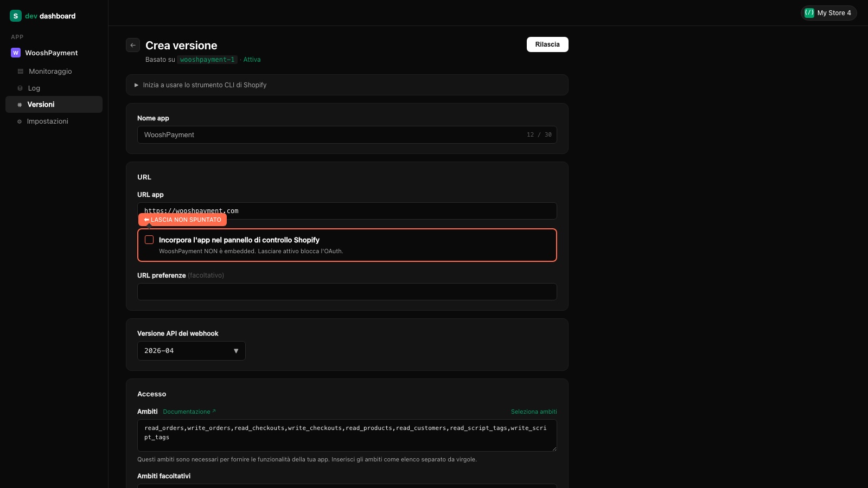Screen dimensions: 868x488
Task: Click the Ambiti scopes text area
Action: [x=347, y=435]
